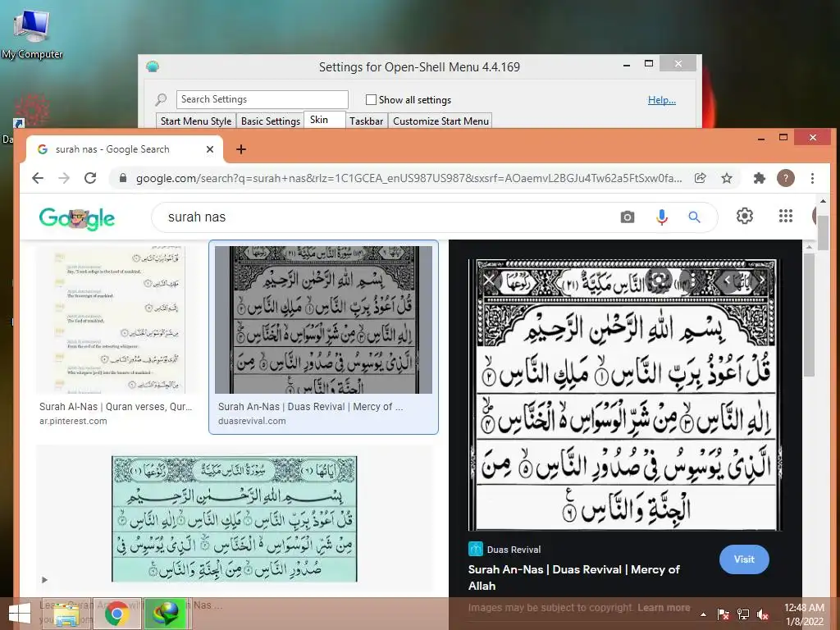
Task: Open the My Computer desktop icon
Action: [x=32, y=33]
